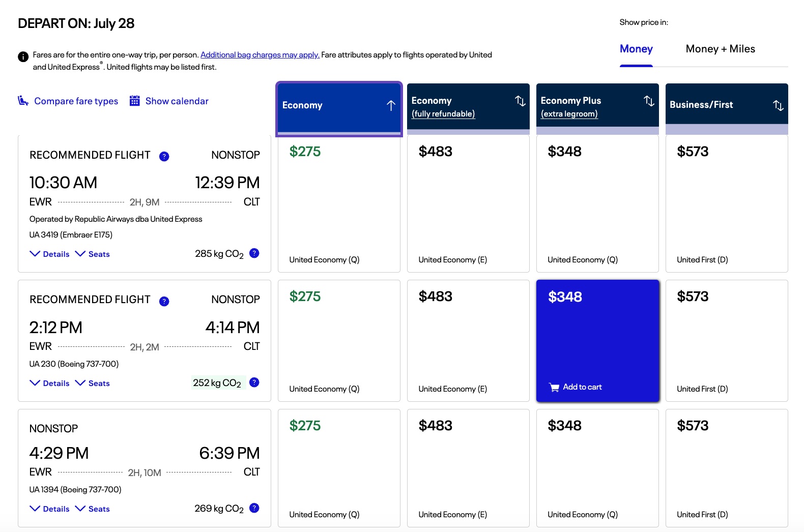The width and height of the screenshot is (804, 532).
Task: Click the 6:39 PM arrival time
Action: [229, 453]
